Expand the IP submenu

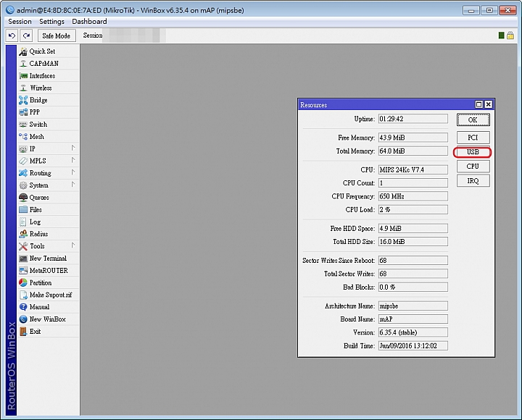click(32, 149)
